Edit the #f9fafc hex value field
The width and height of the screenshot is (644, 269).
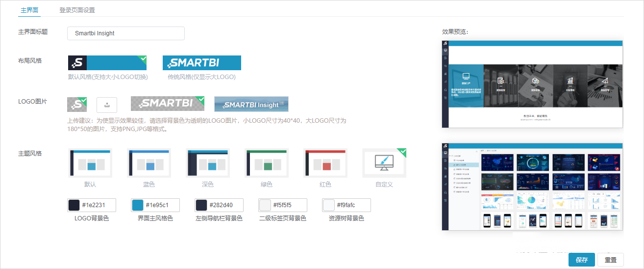tap(353, 205)
